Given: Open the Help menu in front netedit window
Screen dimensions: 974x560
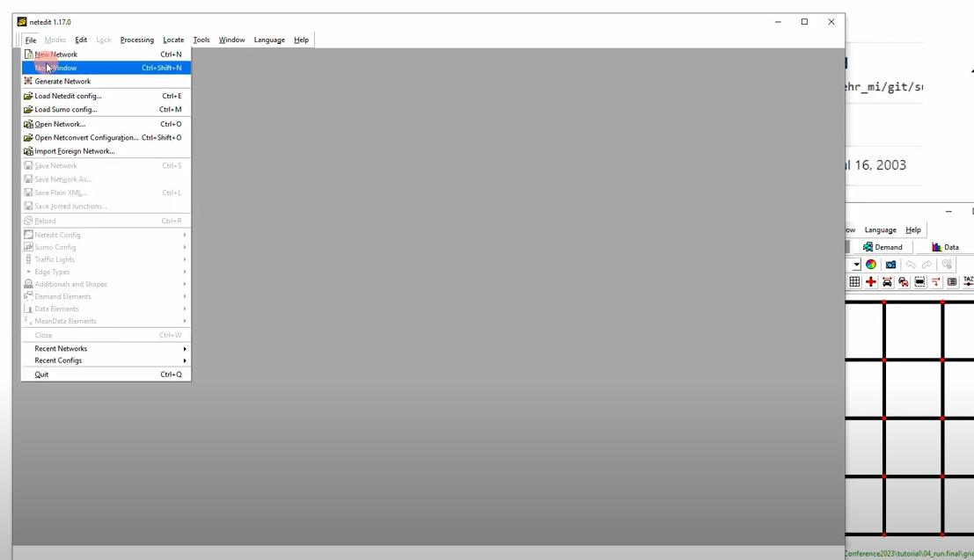Looking at the screenshot, I should [301, 40].
